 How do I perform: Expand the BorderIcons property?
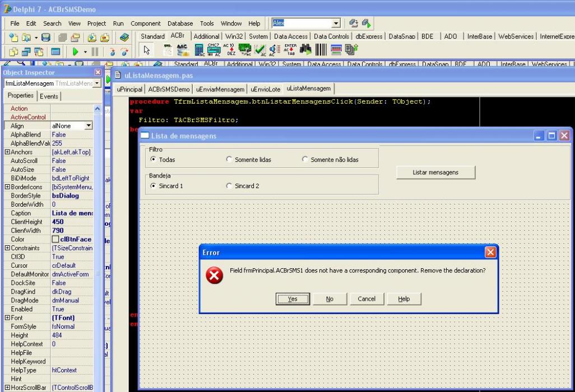click(x=7, y=187)
